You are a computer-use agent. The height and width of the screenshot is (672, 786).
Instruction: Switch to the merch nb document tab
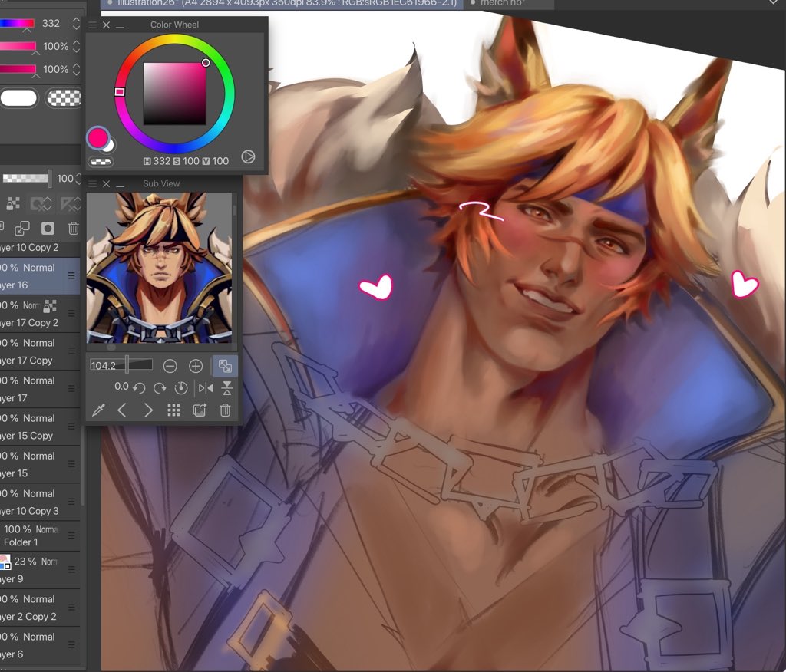509,3
